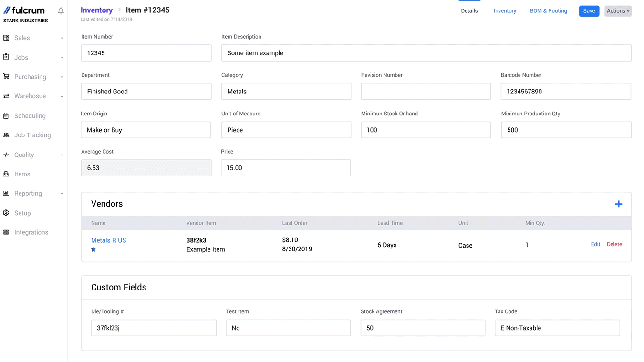644x362 pixels.
Task: Click the Scheduling calendar icon
Action: [7, 115]
